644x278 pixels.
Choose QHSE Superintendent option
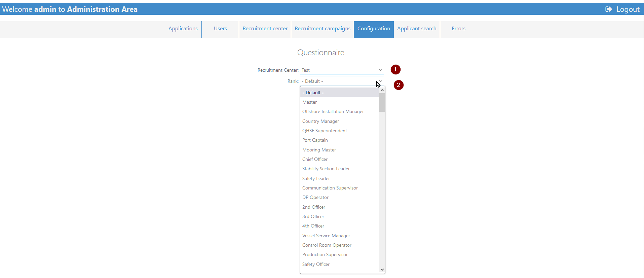[340, 131]
